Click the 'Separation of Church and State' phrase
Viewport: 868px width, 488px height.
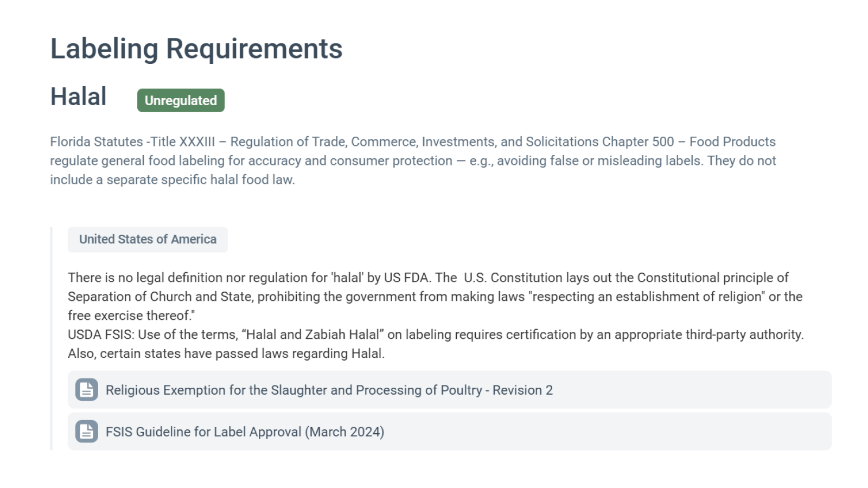(x=159, y=297)
